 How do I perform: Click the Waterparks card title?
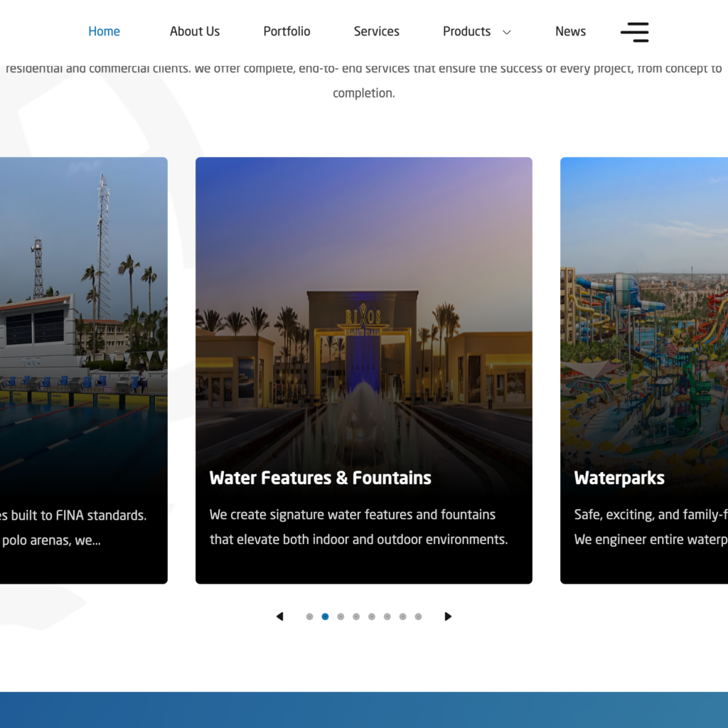point(619,478)
